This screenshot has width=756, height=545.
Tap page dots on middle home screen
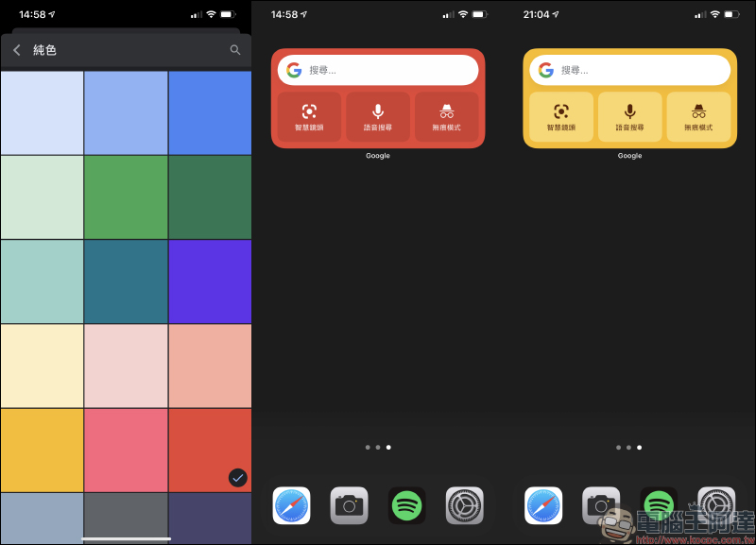[378, 447]
